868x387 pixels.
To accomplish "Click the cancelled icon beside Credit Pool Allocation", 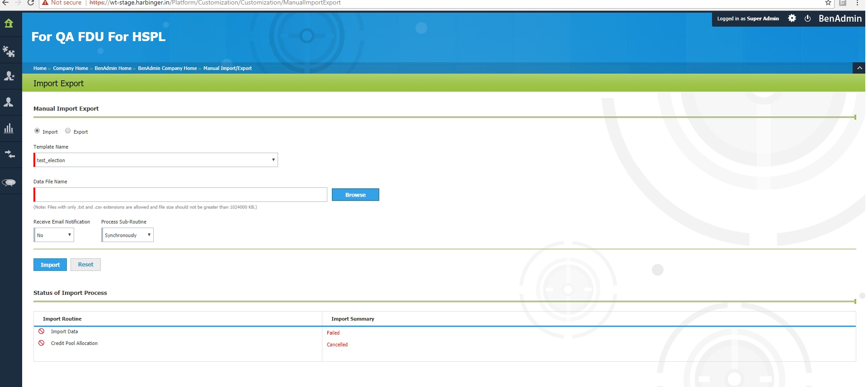I will point(41,343).
